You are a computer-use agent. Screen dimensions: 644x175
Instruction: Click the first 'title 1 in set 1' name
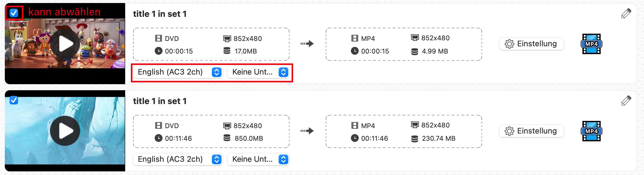(160, 14)
